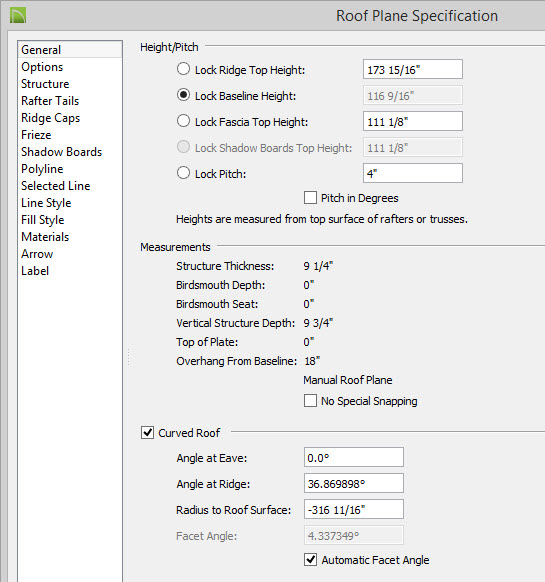Edit the Angle at Eave field
The height and width of the screenshot is (582, 545).
354,457
